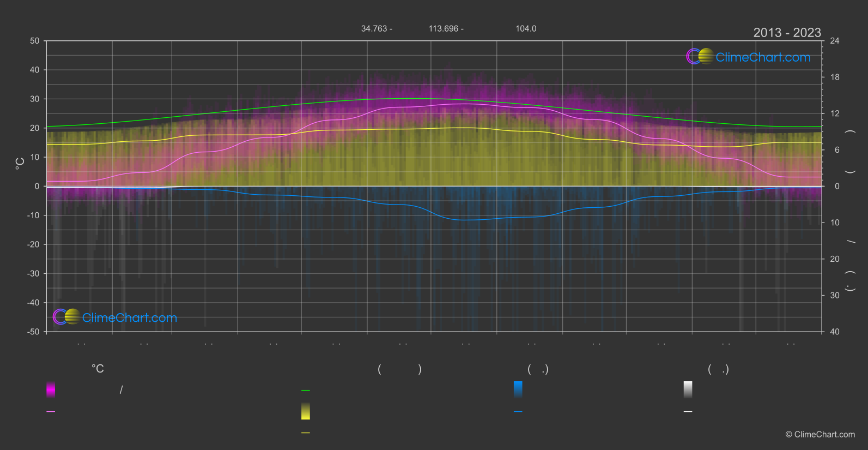
Task: Click the © ClimeChart.com copyright text
Action: (820, 435)
